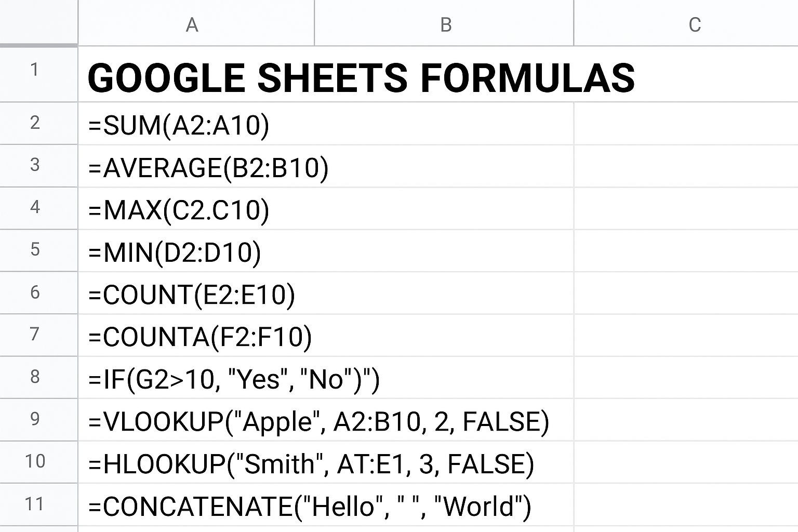Select the =AVERAGE(B2:B10) formula cell
The height and width of the screenshot is (532, 798).
tap(208, 168)
